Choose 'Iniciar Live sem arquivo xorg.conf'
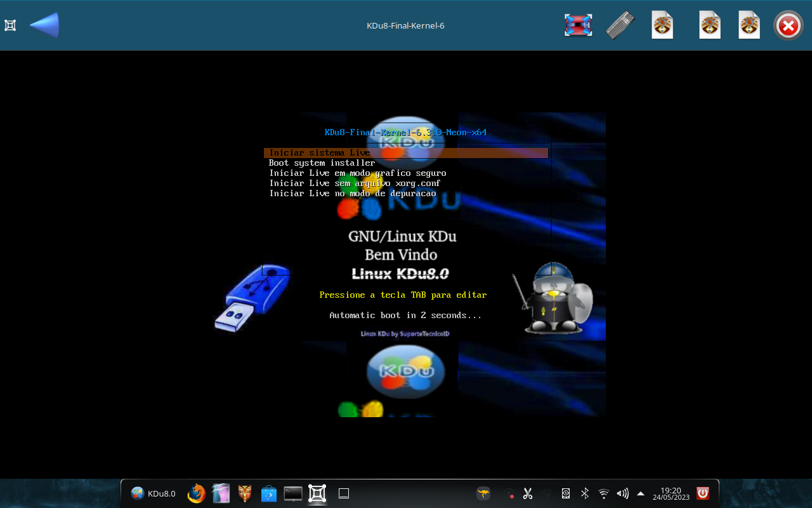Viewport: 812px width, 508px height. tap(355, 184)
